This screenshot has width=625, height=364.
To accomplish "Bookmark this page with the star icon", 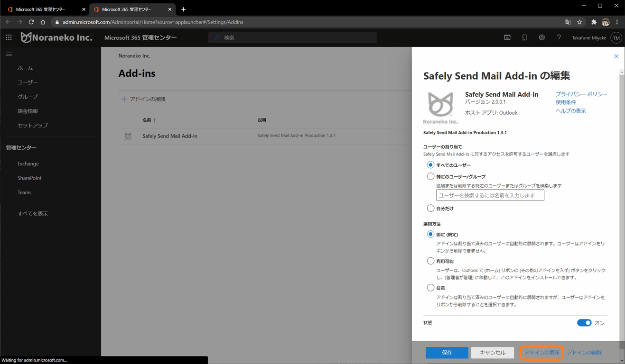I will (579, 22).
